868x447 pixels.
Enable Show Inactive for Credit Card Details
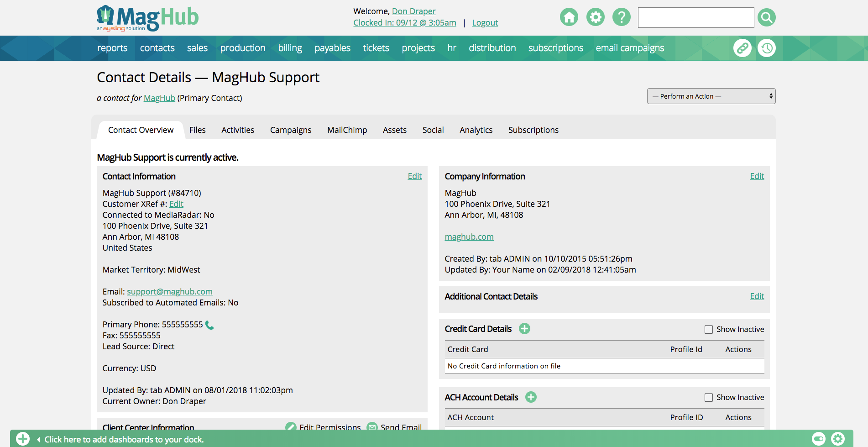(x=708, y=330)
